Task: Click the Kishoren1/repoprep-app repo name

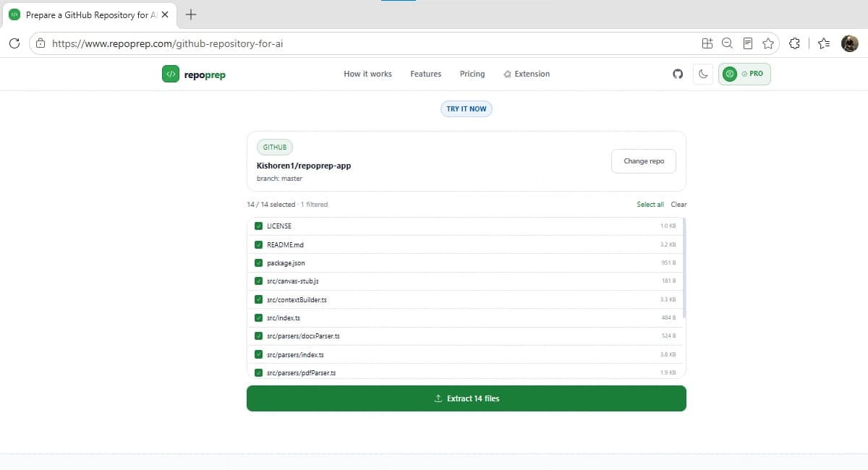Action: (x=304, y=166)
